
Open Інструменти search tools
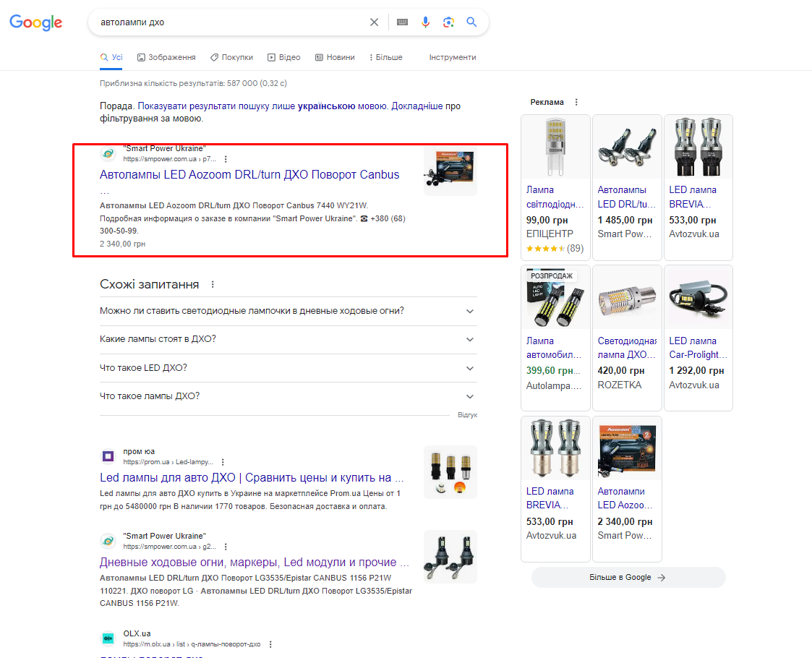click(453, 57)
